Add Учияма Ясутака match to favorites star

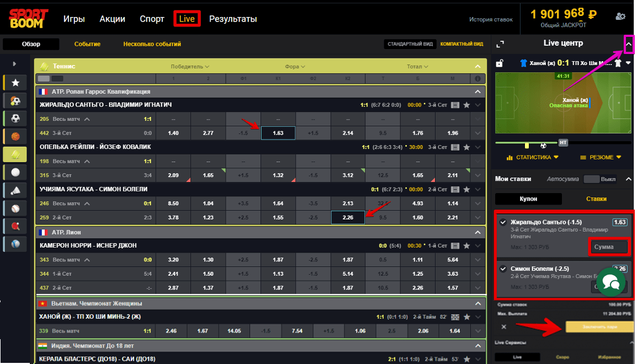[467, 189]
